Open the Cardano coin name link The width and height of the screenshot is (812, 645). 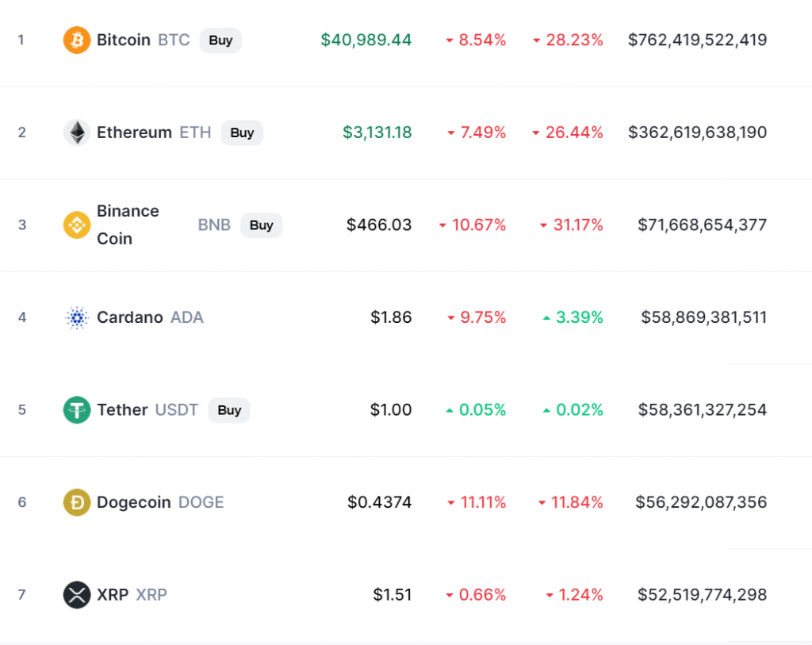(129, 317)
